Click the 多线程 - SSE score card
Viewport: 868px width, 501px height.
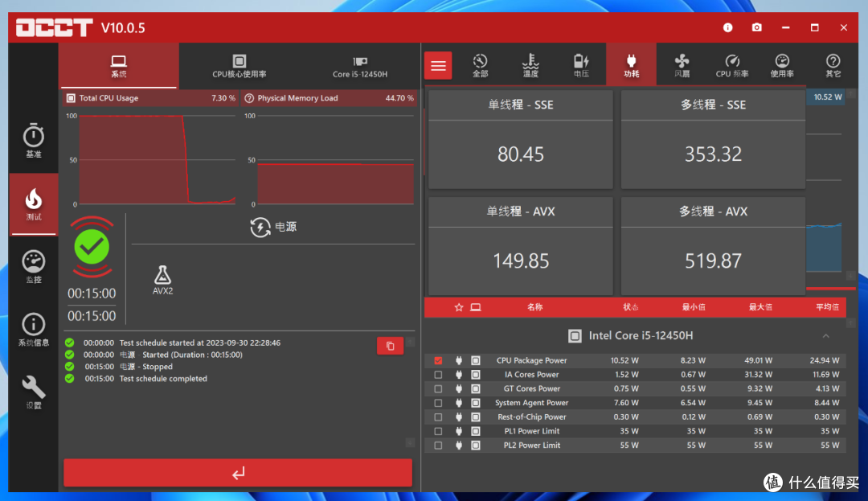(713, 139)
